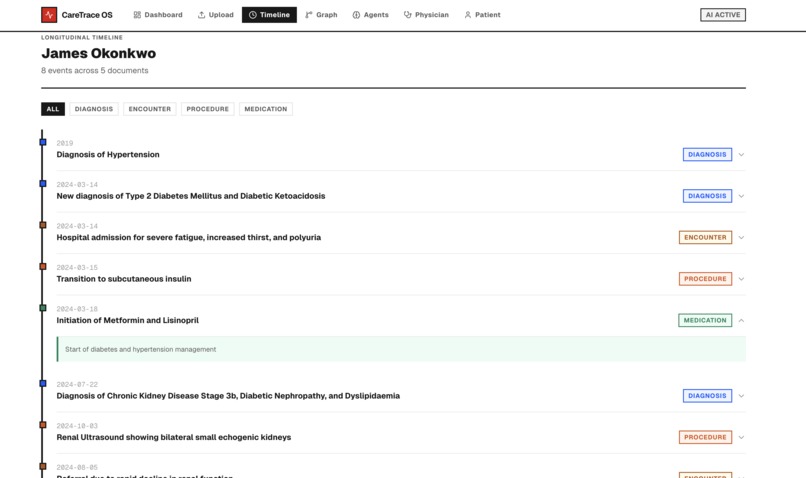This screenshot has width=806, height=478.
Task: Open the Graph view
Action: point(321,15)
